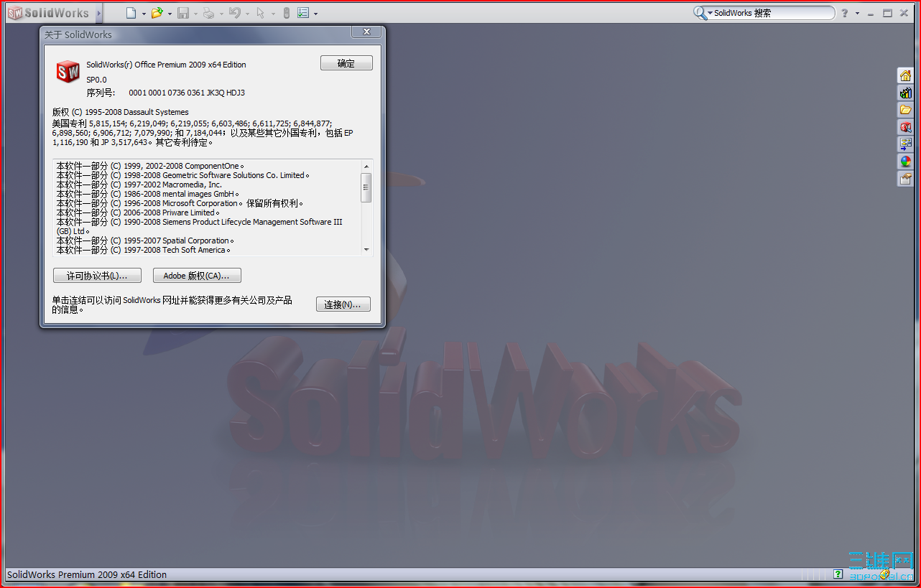Expand the Print dropdown arrow

point(221,14)
